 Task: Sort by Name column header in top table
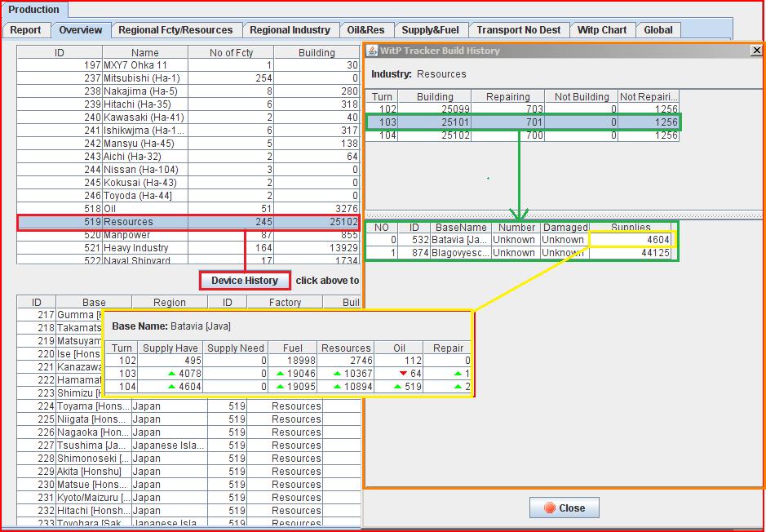145,52
